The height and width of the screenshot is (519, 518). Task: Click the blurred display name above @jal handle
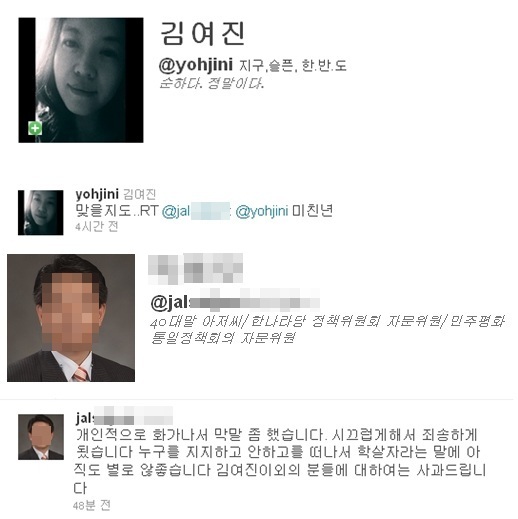195,269
